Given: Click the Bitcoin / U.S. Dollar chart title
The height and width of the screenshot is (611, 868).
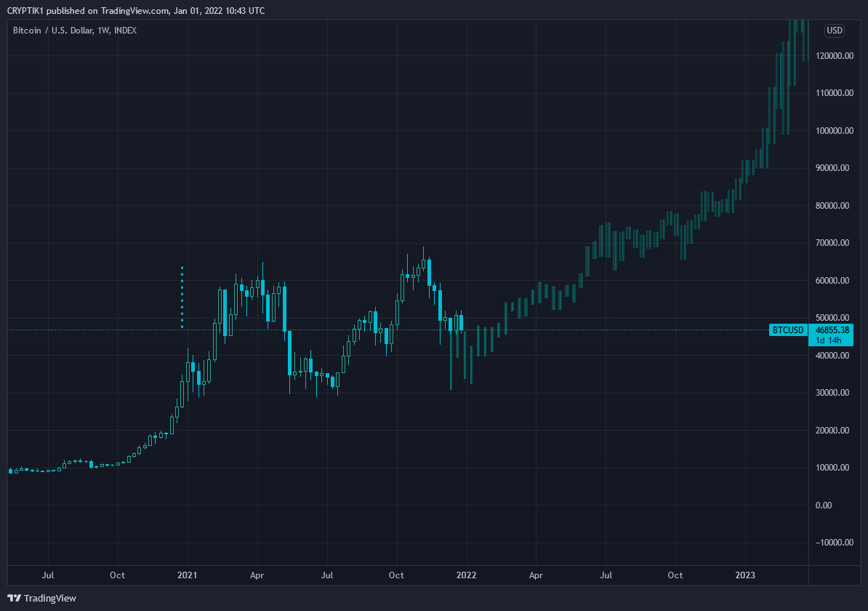Looking at the screenshot, I should tap(75, 31).
